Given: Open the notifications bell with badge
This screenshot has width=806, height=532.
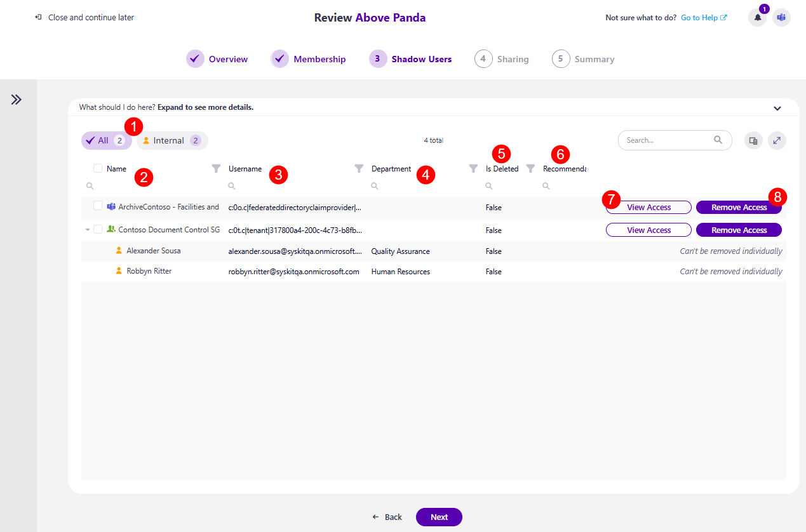Looking at the screenshot, I should pos(756,17).
